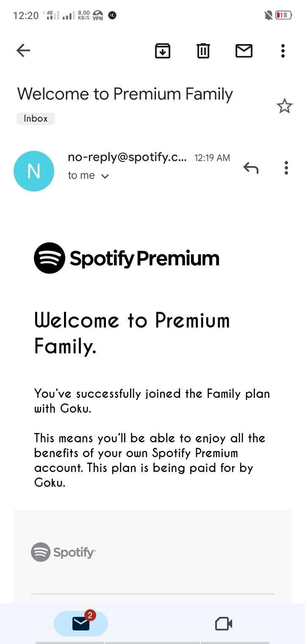Tap the VPN status bar indicator
The height and width of the screenshot is (644, 305).
[x=98, y=16]
